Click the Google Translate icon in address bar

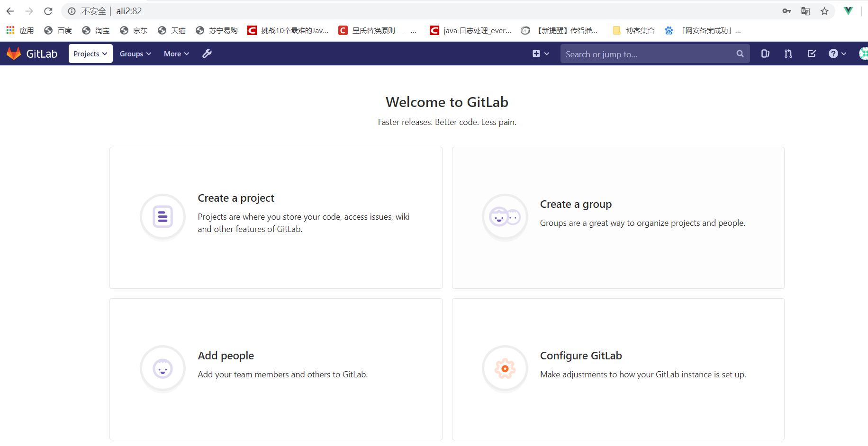coord(805,11)
